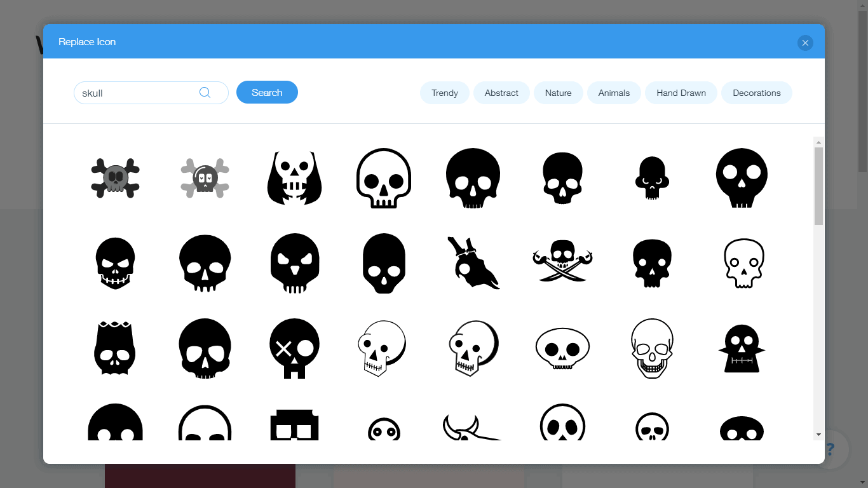
Task: Pick the first white side-view skull with stitches
Action: pyautogui.click(x=382, y=348)
